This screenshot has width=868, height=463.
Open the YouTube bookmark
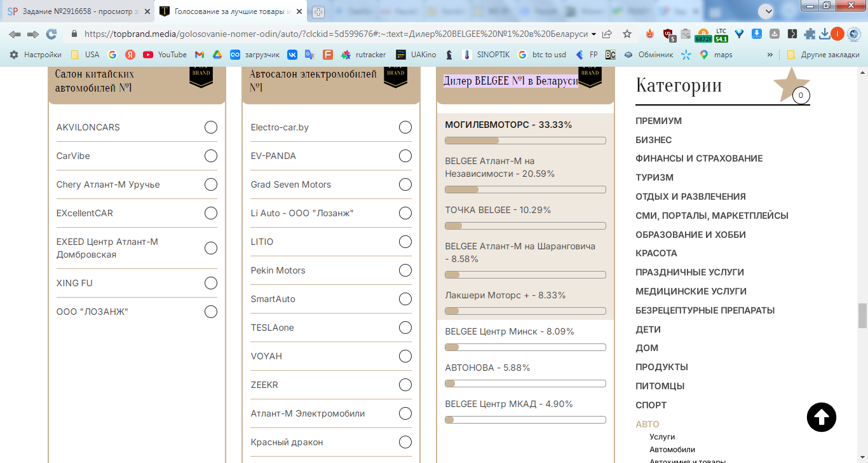point(165,55)
